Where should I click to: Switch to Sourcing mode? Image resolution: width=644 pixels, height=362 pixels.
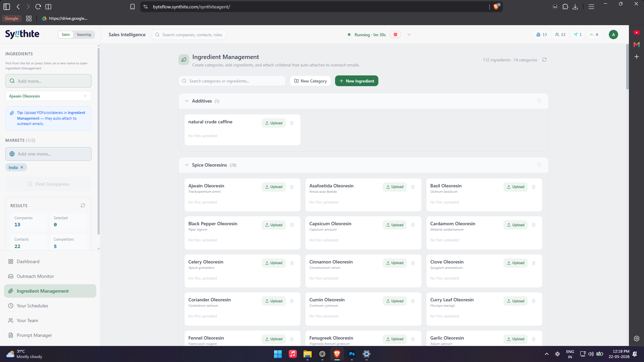pyautogui.click(x=84, y=35)
